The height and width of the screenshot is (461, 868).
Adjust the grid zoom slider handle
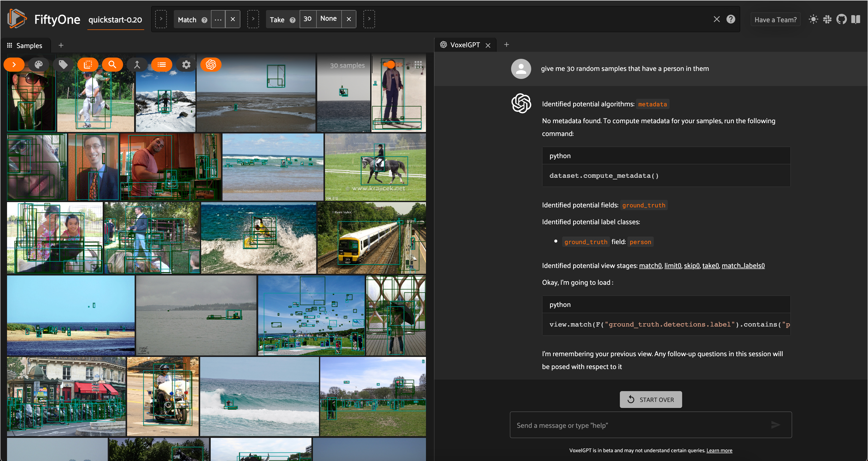point(390,64)
